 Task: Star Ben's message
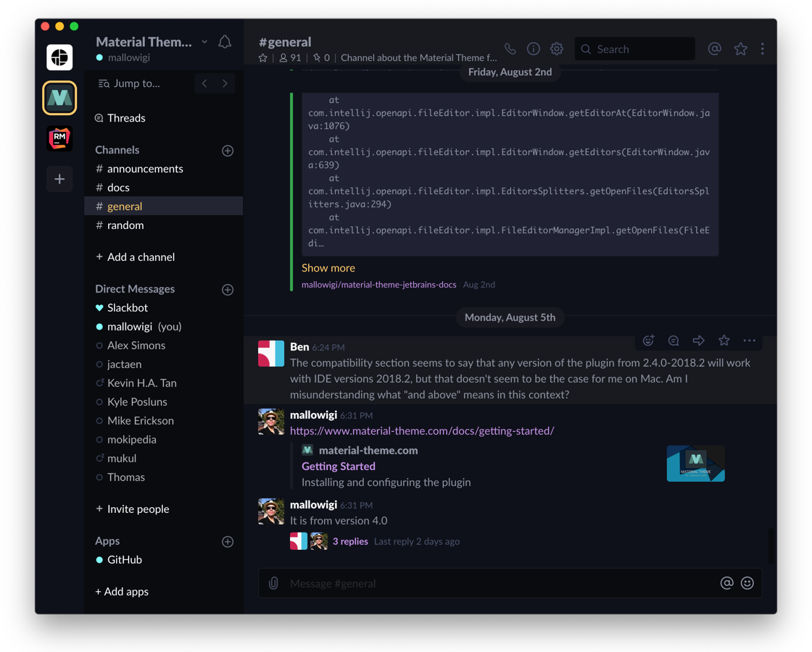point(724,340)
